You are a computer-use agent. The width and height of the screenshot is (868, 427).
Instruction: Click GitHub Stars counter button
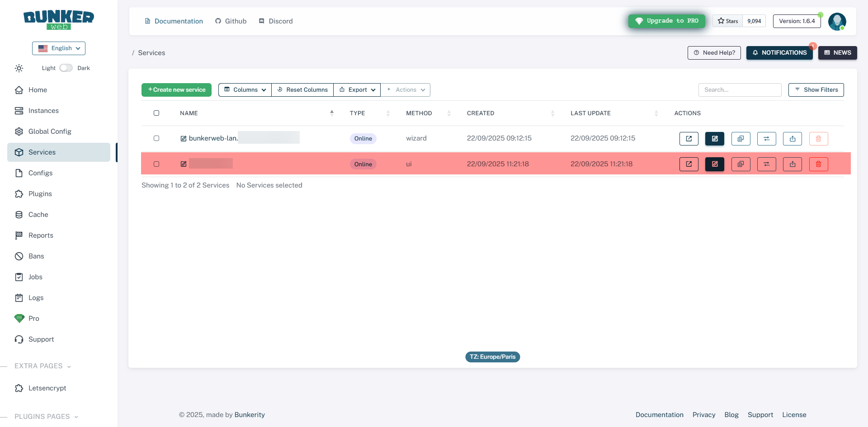pyautogui.click(x=739, y=21)
